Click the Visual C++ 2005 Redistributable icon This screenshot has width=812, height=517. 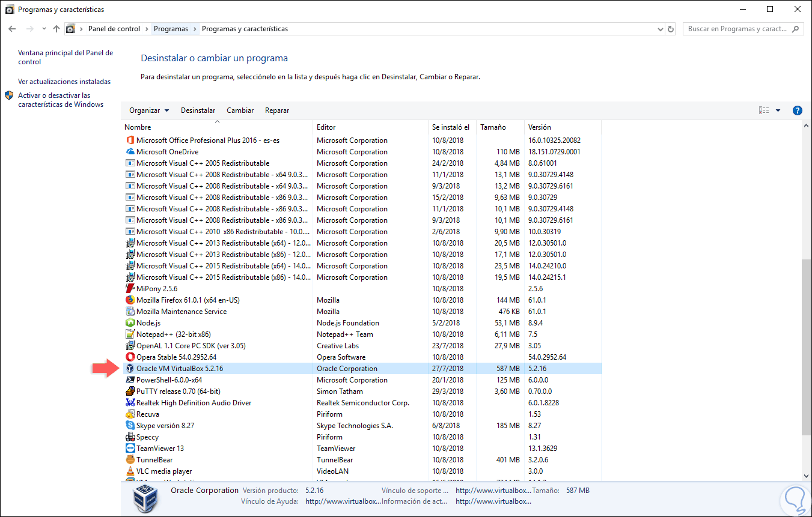pyautogui.click(x=130, y=163)
